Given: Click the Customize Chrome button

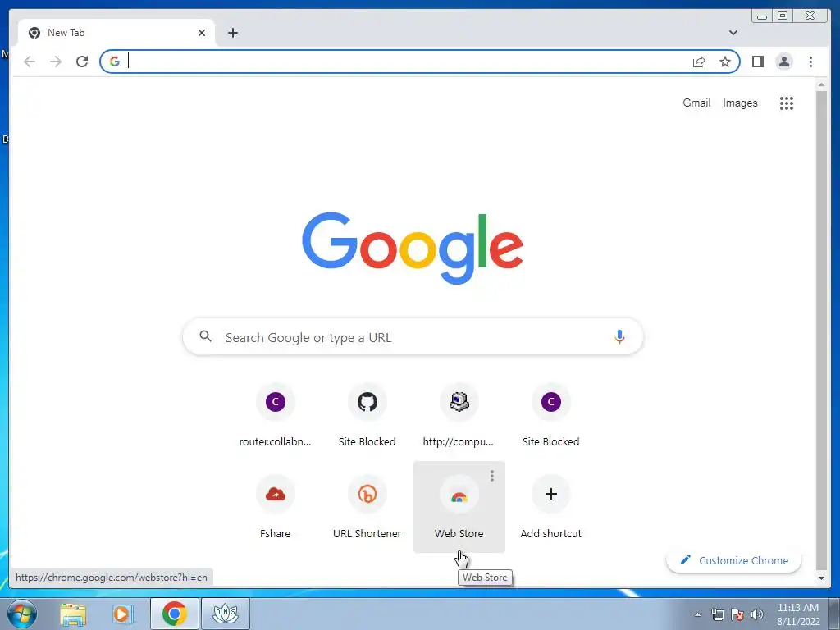Looking at the screenshot, I should (x=733, y=560).
